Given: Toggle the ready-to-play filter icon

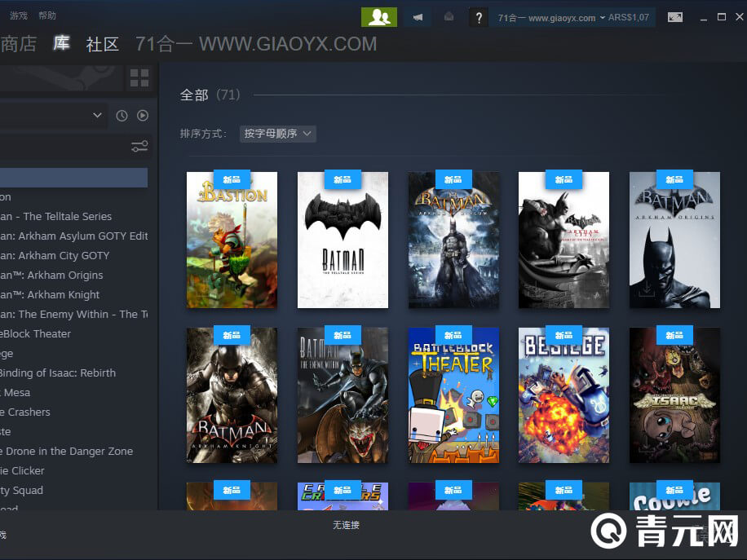Looking at the screenshot, I should pyautogui.click(x=143, y=116).
